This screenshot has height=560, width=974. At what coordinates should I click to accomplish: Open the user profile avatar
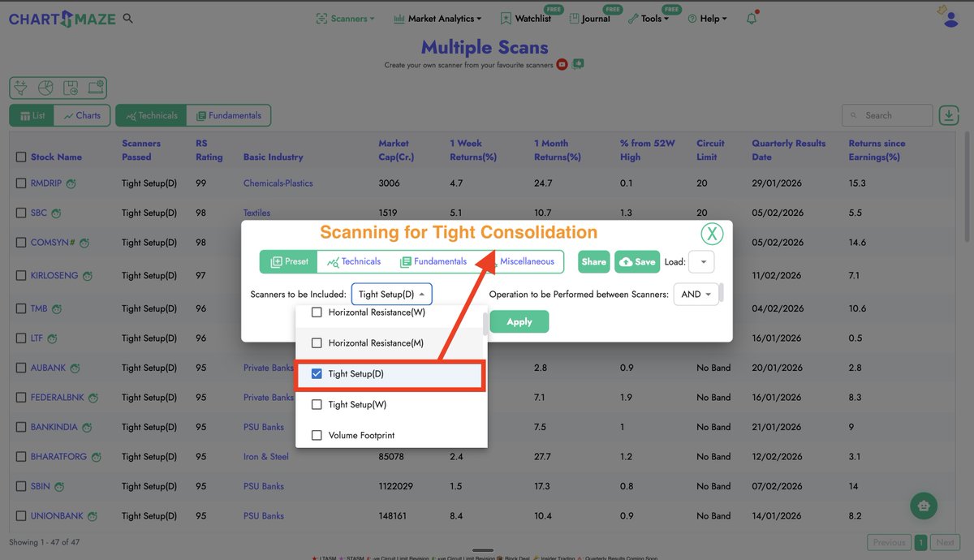(951, 18)
